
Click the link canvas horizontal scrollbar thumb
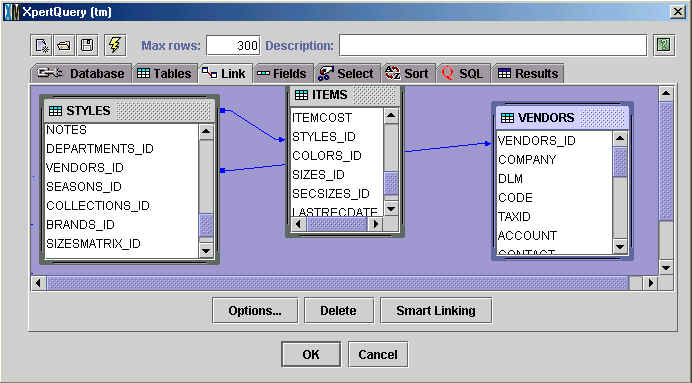coord(338,283)
